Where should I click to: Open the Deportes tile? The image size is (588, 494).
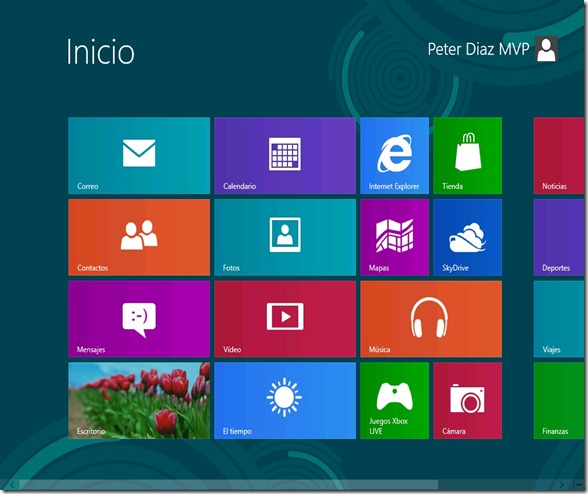pyautogui.click(x=559, y=237)
